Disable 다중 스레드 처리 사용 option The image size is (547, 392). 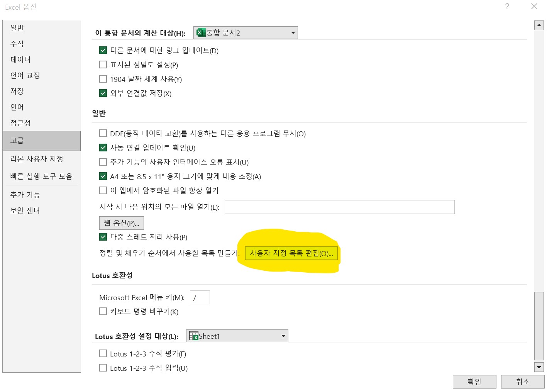tap(103, 237)
